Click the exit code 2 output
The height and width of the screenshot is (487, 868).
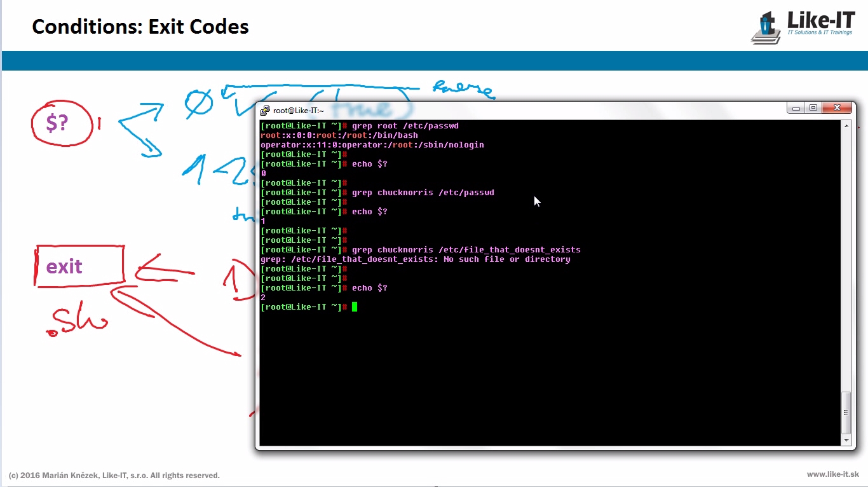263,298
